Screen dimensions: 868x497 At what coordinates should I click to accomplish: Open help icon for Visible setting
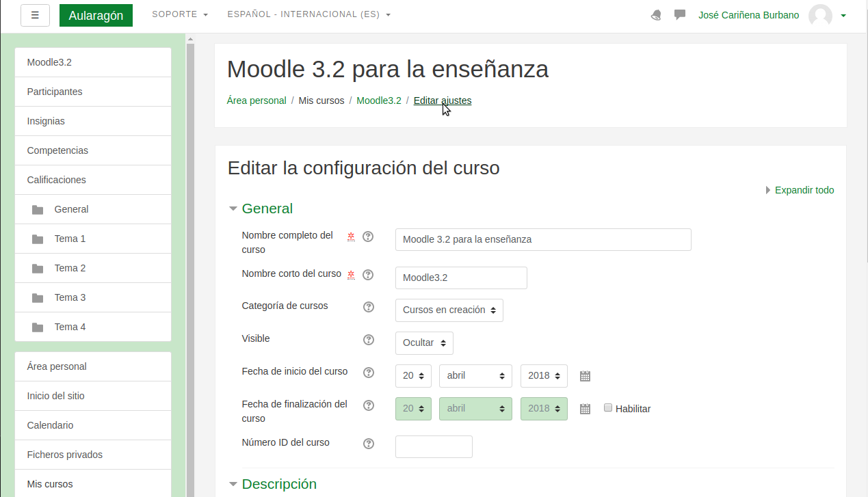click(x=369, y=340)
